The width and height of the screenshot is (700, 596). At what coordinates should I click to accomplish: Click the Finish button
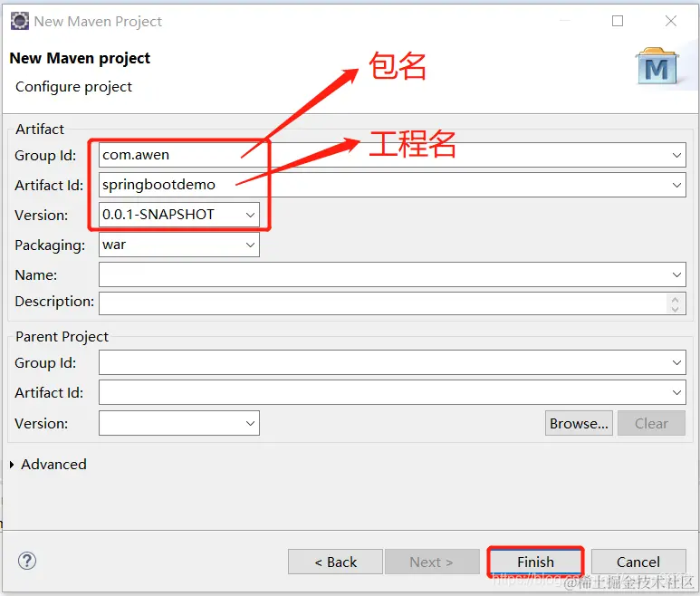click(535, 562)
